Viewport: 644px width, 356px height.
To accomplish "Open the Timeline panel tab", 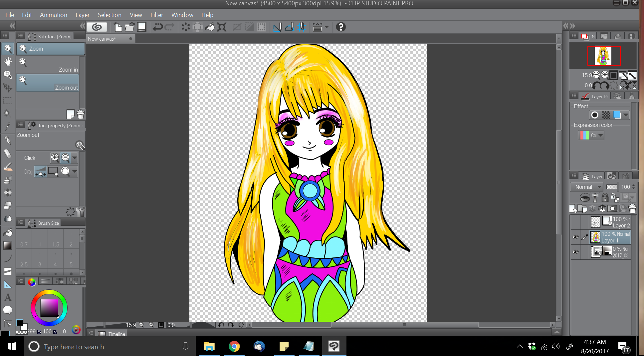I will 112,334.
